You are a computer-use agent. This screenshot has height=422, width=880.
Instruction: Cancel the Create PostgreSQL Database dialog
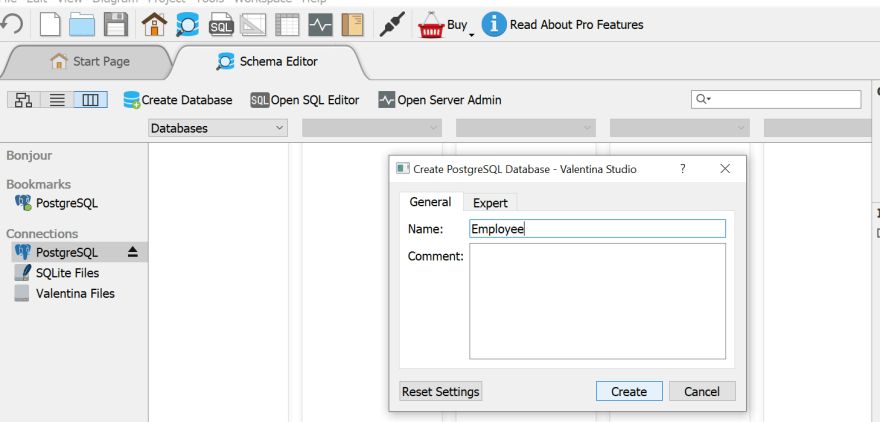coord(702,391)
